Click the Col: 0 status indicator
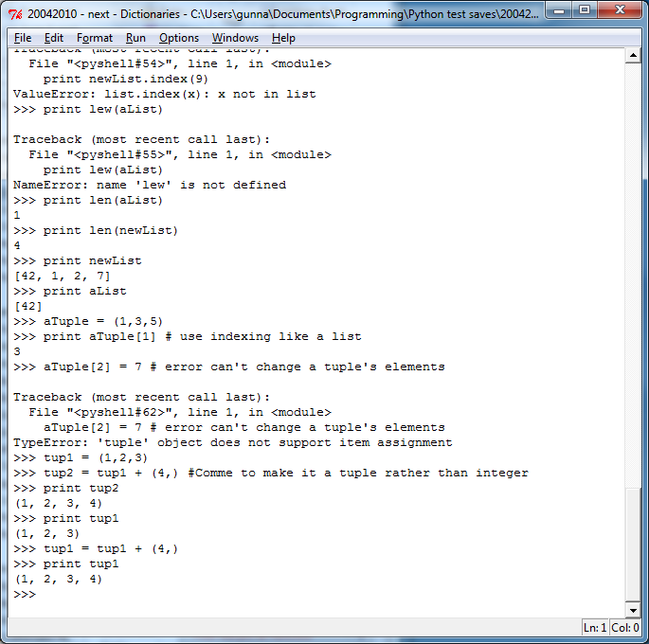This screenshot has width=649, height=644. tap(624, 628)
